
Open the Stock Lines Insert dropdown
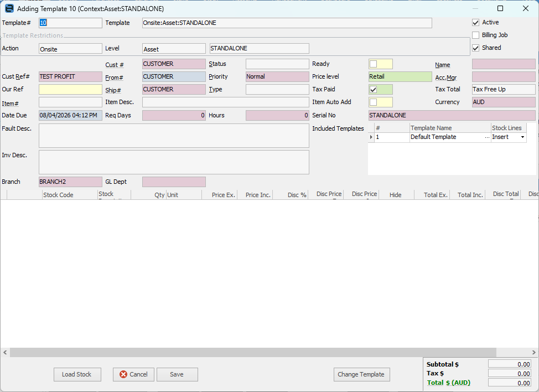tap(522, 137)
